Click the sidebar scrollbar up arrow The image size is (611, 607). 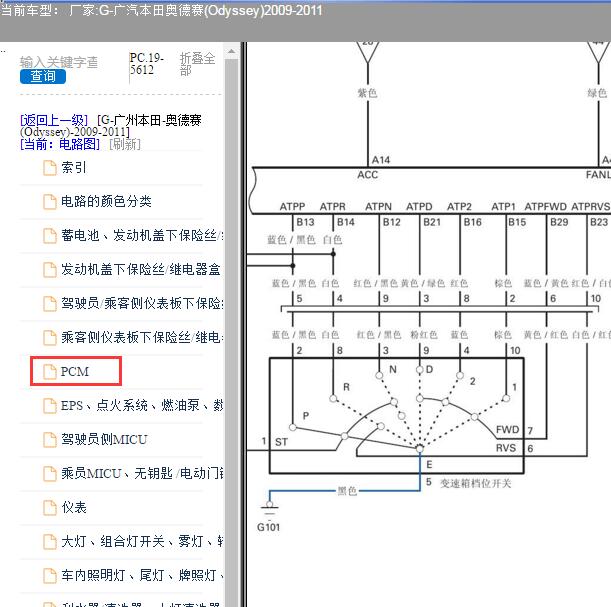pos(231,51)
